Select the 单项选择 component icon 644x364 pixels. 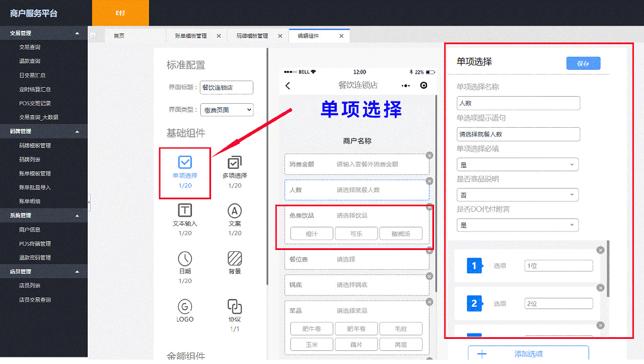[x=185, y=162]
